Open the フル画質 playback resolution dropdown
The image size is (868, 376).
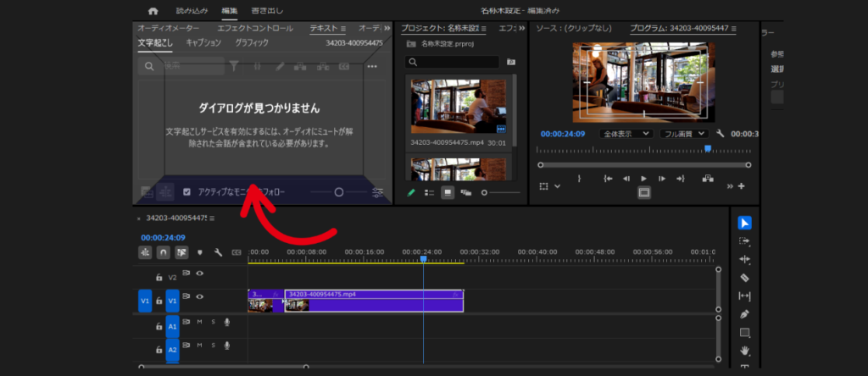point(683,134)
